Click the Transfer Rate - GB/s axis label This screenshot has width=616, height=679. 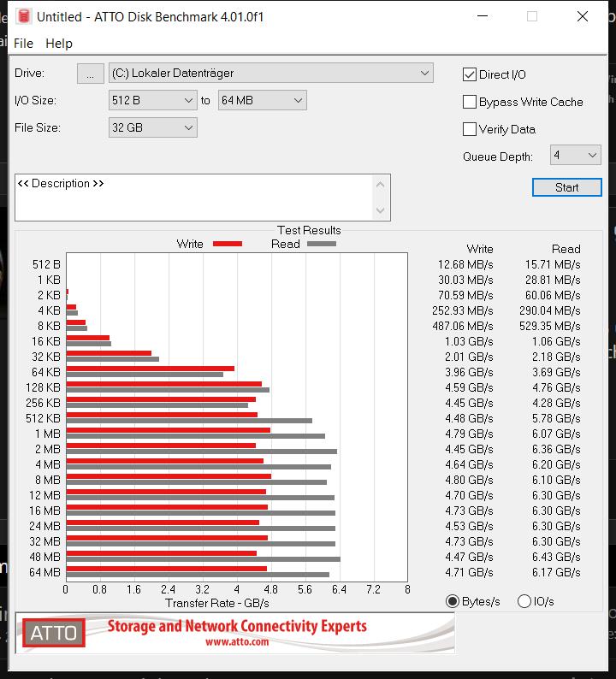click(217, 603)
